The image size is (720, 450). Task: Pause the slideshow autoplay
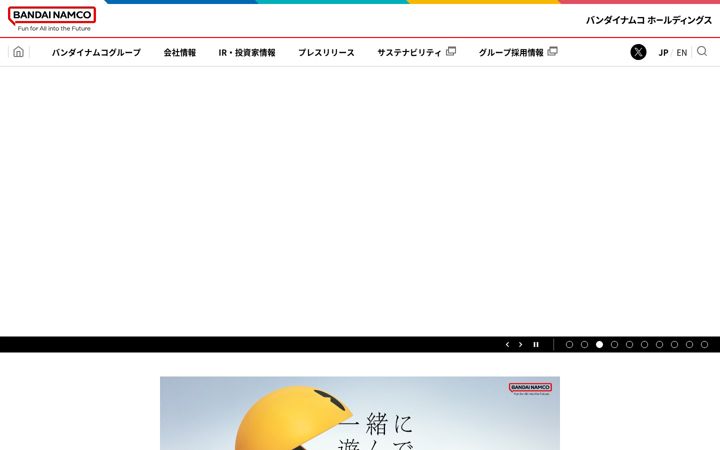(535, 344)
